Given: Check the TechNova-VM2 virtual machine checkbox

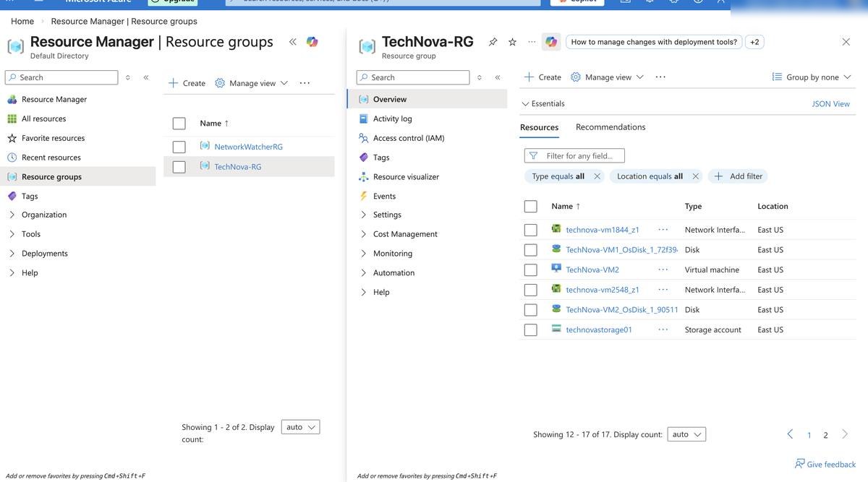Looking at the screenshot, I should click(530, 270).
